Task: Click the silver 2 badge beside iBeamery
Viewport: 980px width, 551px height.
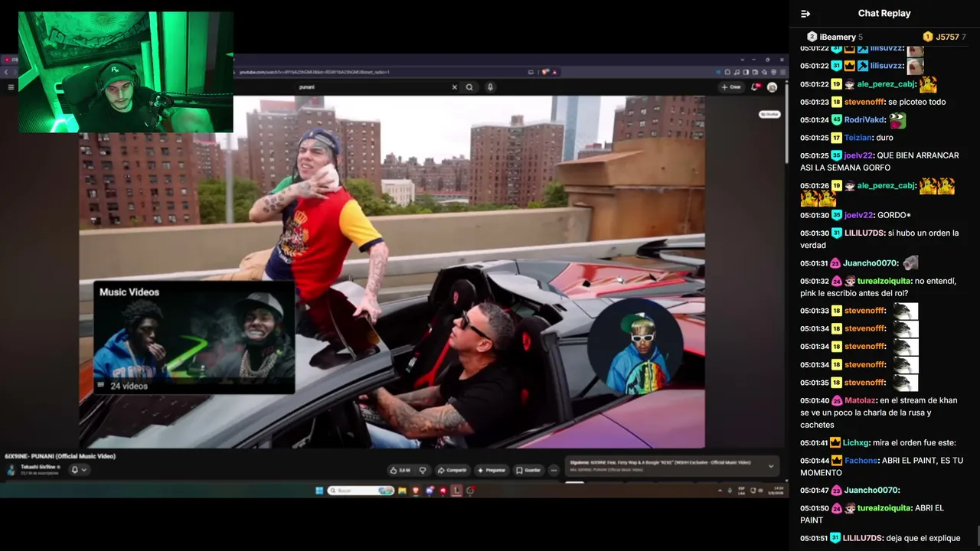Action: [812, 37]
